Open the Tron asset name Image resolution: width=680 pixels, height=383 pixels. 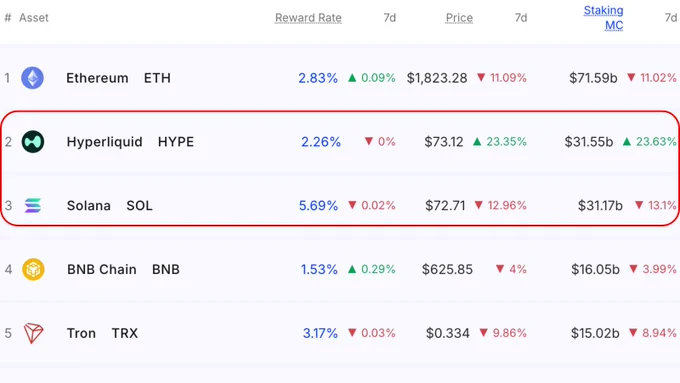pos(81,333)
